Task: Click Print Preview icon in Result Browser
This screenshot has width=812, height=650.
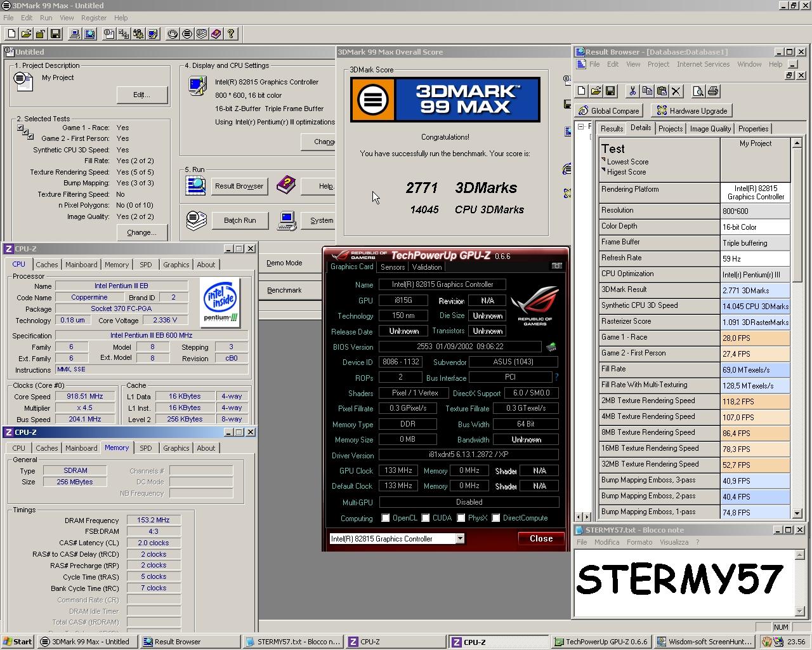Action: coord(698,91)
